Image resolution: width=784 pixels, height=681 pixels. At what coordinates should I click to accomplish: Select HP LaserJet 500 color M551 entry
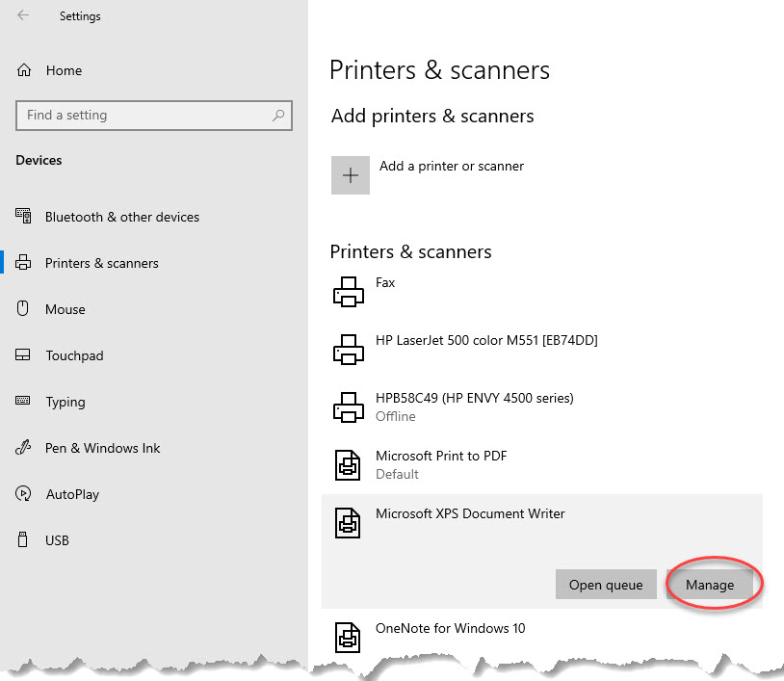[x=486, y=341]
